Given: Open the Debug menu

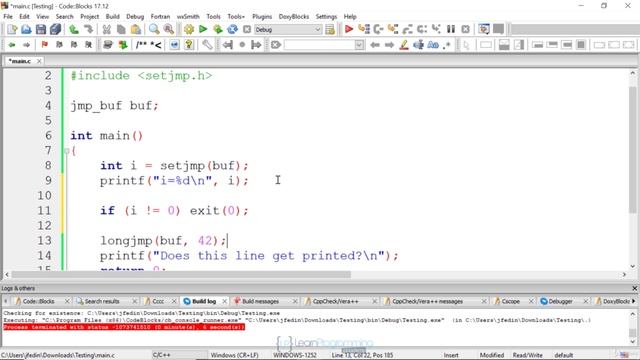Looking at the screenshot, I should [135, 16].
